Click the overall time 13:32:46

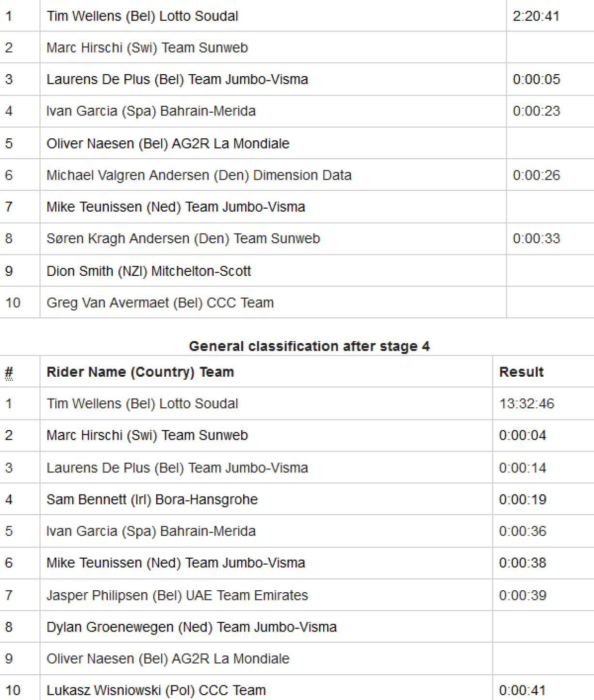(527, 404)
